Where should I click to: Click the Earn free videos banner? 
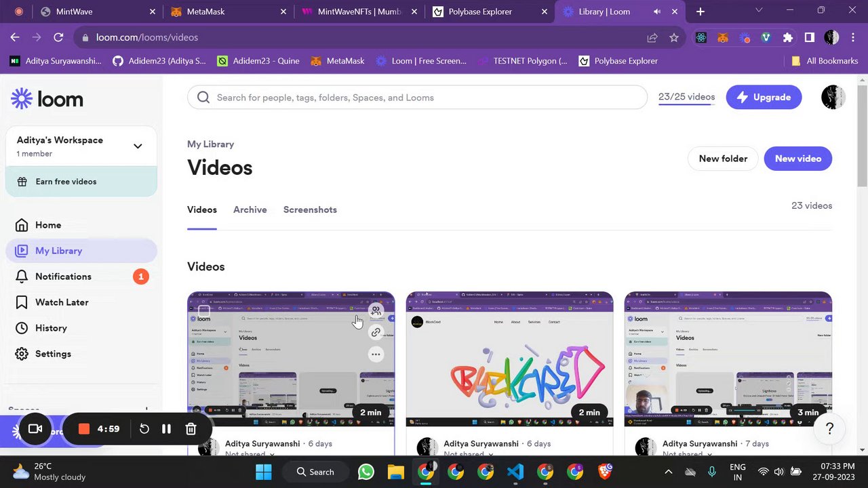click(81, 182)
